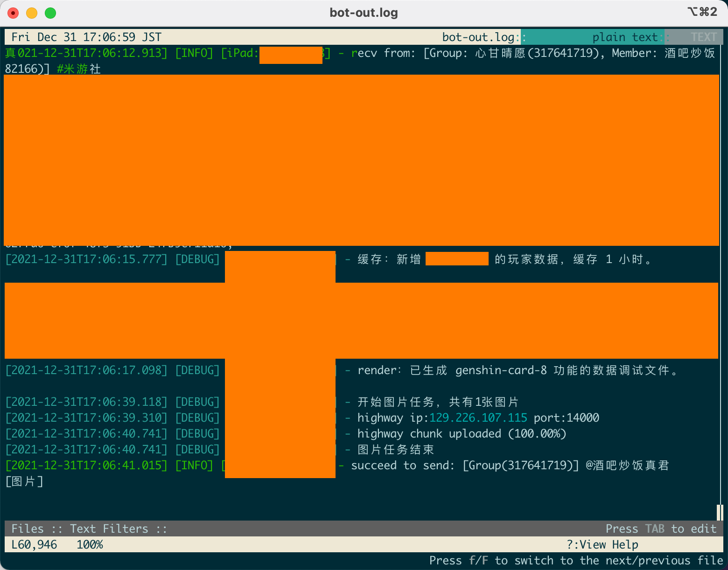Expand the Text Filters section

pos(109,528)
